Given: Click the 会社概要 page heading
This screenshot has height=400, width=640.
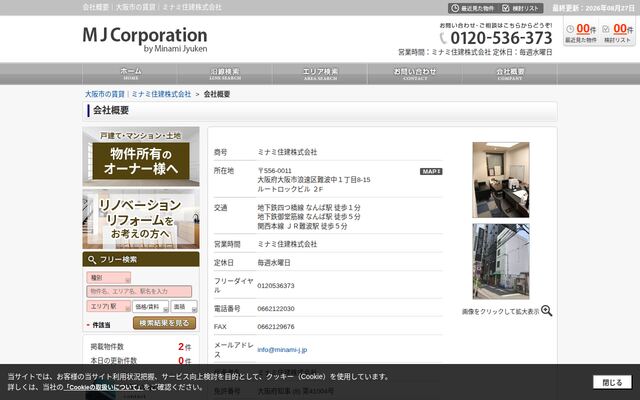Looking at the screenshot, I should click(111, 110).
